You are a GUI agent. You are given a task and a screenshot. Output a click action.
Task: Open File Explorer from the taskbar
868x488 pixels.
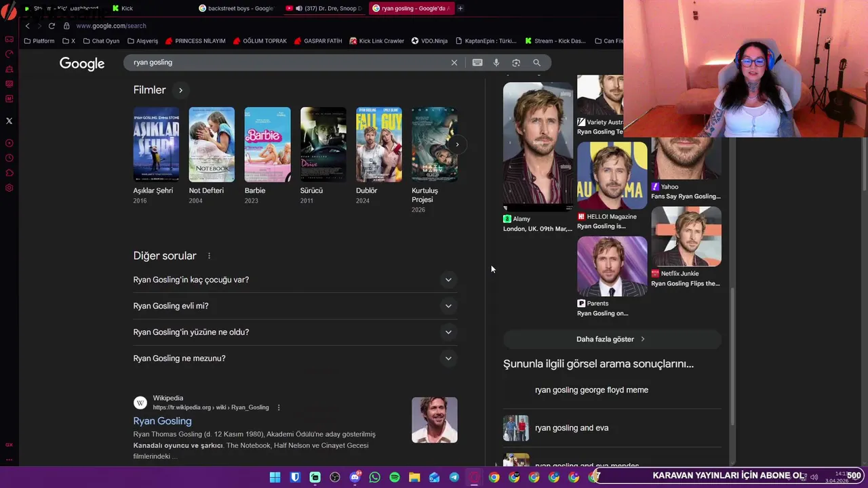tap(414, 478)
